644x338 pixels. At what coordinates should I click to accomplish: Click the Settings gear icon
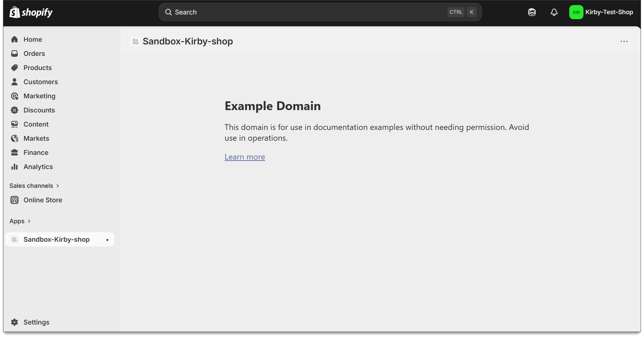pyautogui.click(x=14, y=322)
